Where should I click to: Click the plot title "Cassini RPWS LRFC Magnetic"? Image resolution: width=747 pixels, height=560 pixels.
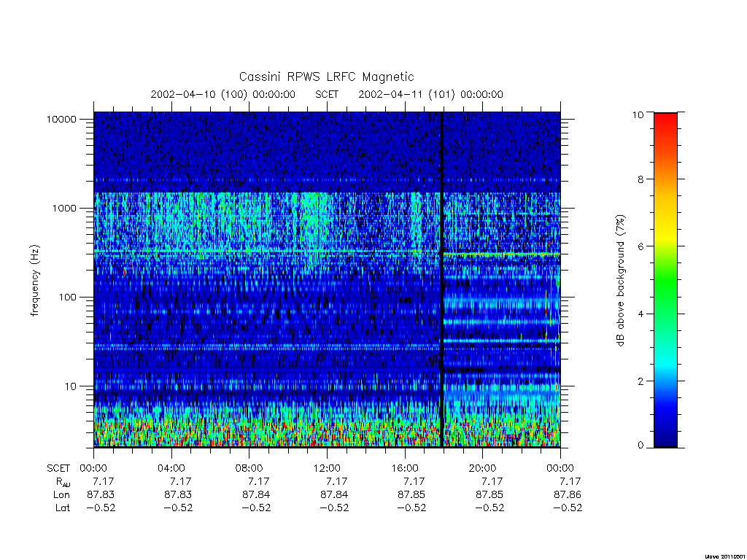click(x=326, y=77)
